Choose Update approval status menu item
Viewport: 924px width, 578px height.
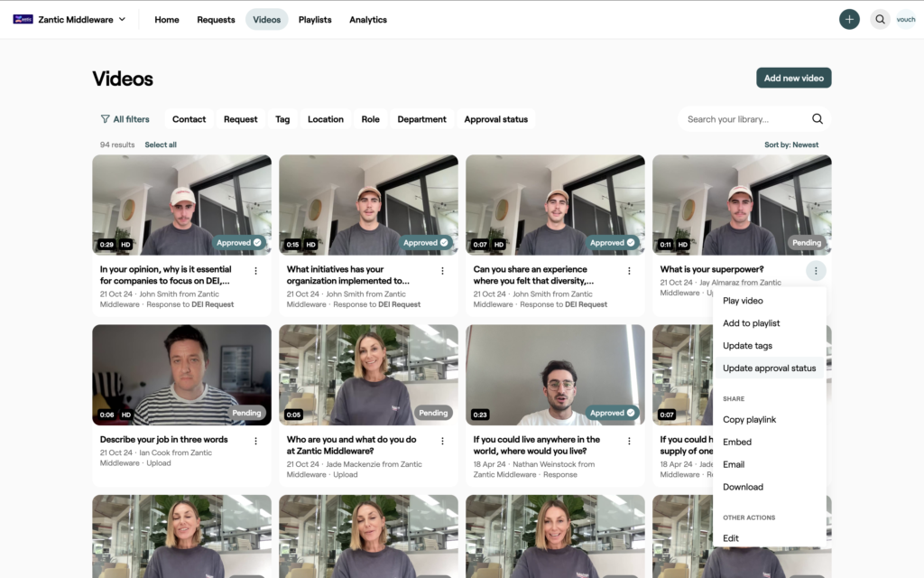(769, 368)
